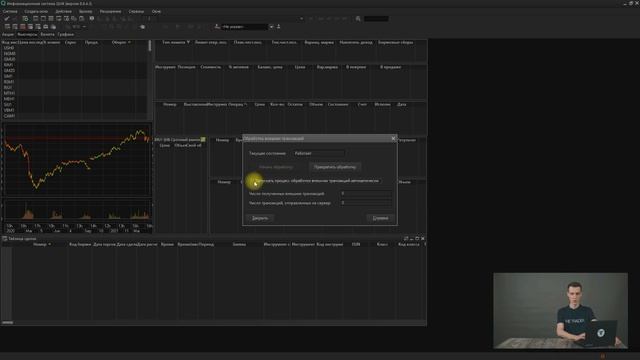Click the Вариац. маржа column header in limits table
The image size is (640, 360).
click(319, 42)
